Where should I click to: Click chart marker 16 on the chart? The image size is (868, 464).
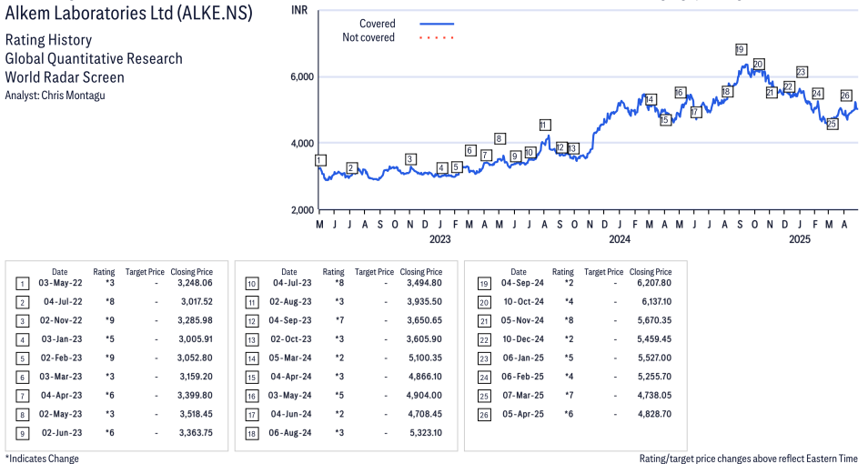(680, 93)
